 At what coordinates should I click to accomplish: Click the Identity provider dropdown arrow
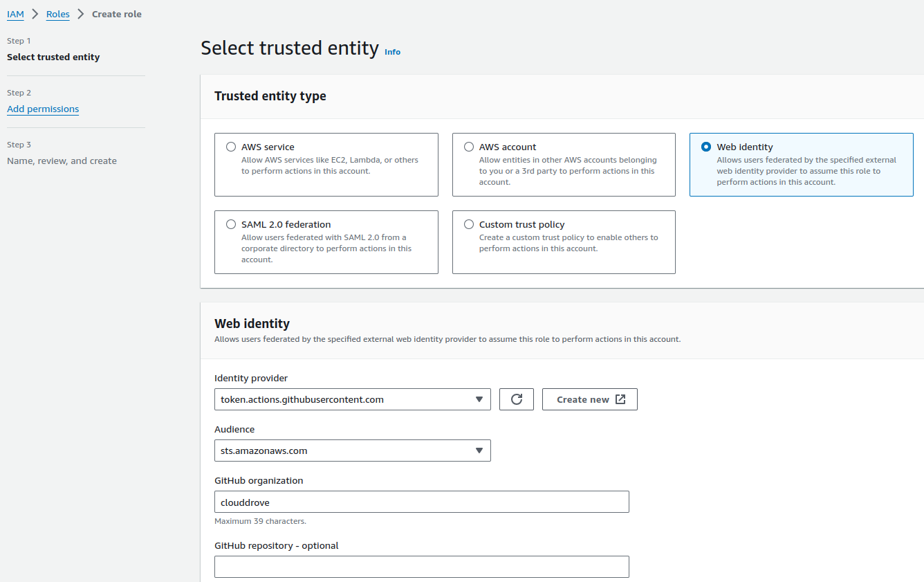tap(479, 399)
